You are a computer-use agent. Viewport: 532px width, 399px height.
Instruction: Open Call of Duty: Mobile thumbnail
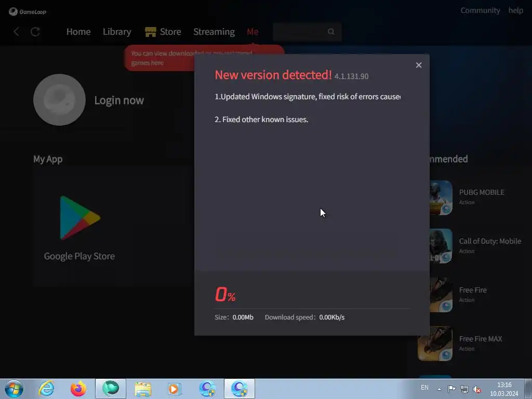coord(441,246)
